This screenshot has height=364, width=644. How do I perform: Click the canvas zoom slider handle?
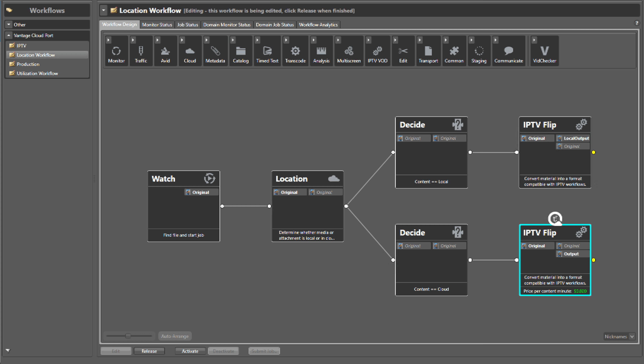(x=128, y=336)
